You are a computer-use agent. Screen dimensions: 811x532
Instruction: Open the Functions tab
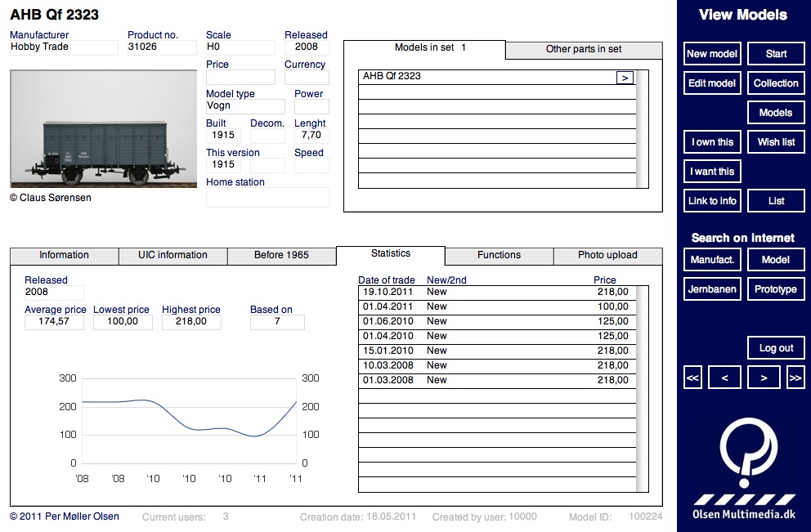pyautogui.click(x=500, y=256)
